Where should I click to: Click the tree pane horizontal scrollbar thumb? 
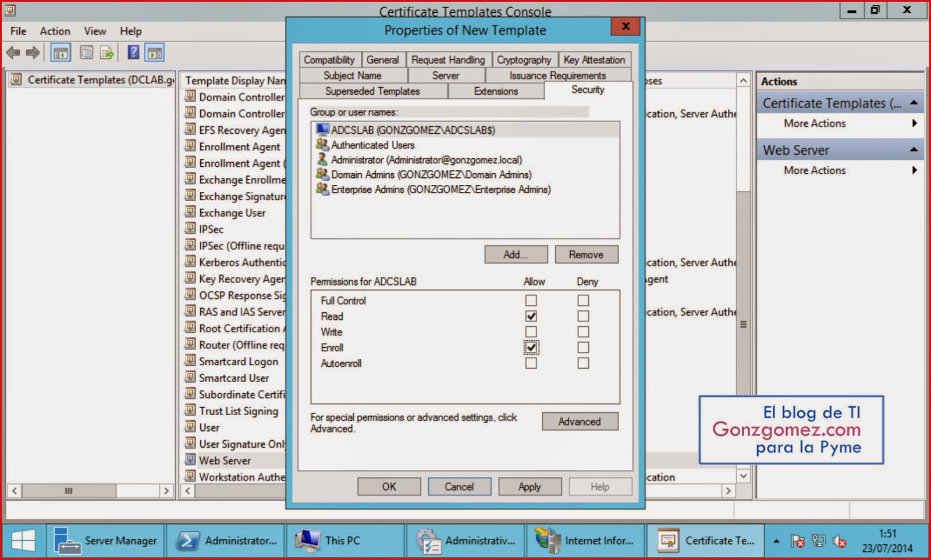click(69, 490)
